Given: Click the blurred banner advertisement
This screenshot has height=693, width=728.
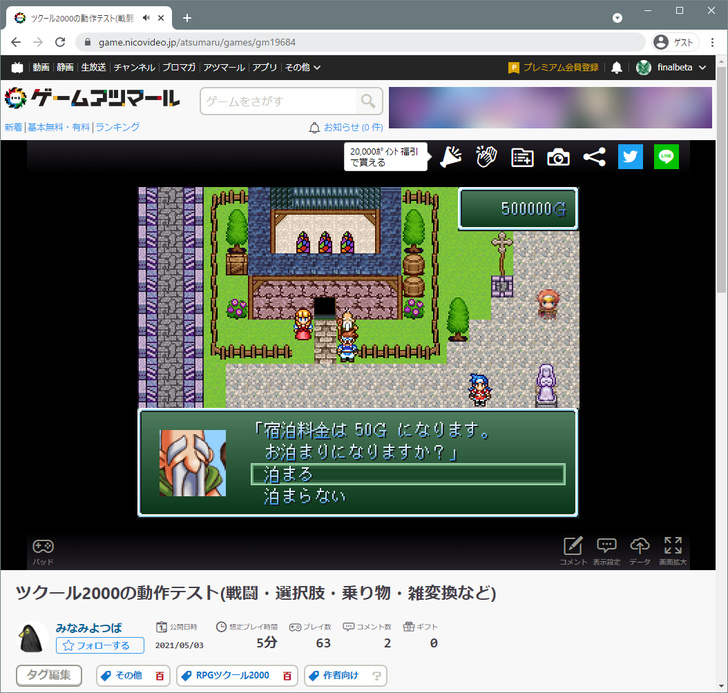Looking at the screenshot, I should click(x=550, y=107).
